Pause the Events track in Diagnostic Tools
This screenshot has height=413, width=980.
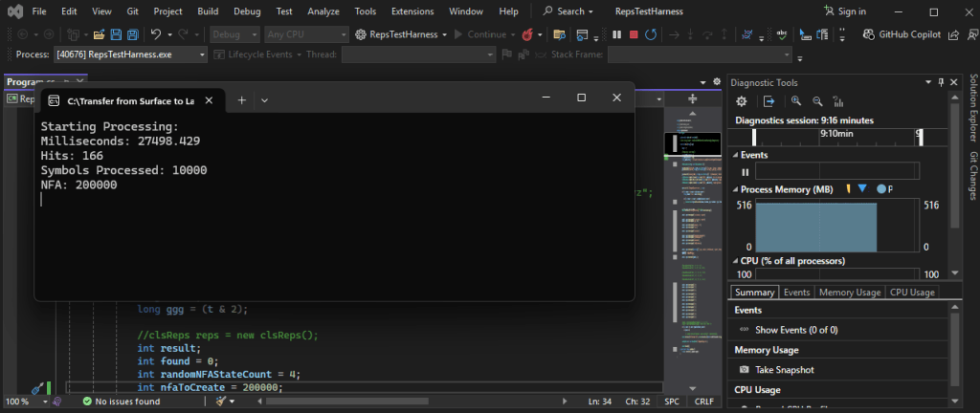click(745, 172)
